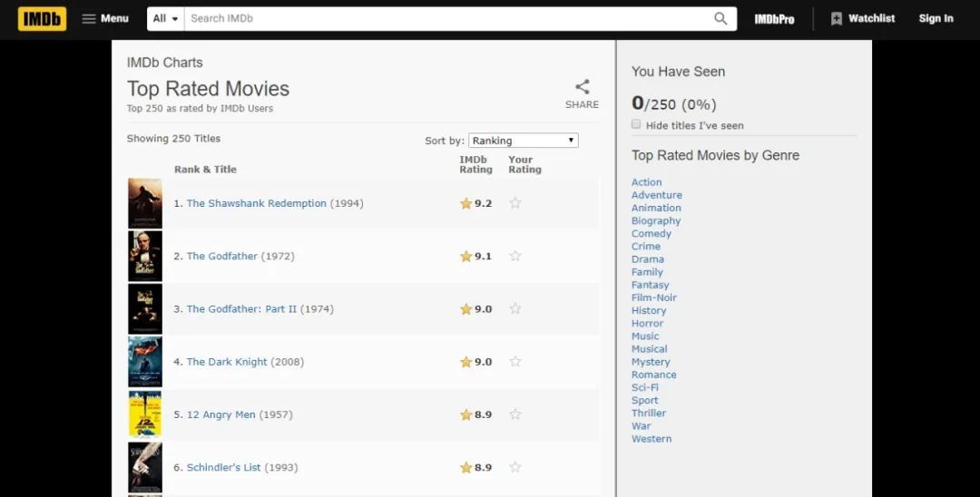Click in the Search IMDb field

point(445,18)
